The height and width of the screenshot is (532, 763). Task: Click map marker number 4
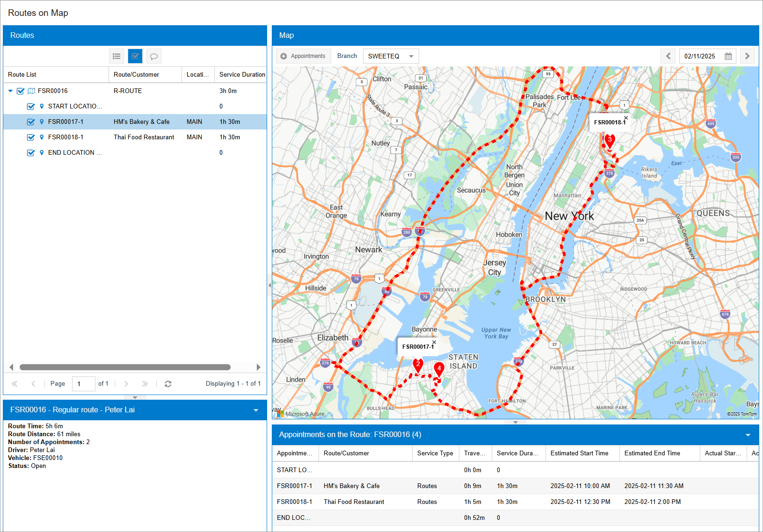pyautogui.click(x=439, y=369)
